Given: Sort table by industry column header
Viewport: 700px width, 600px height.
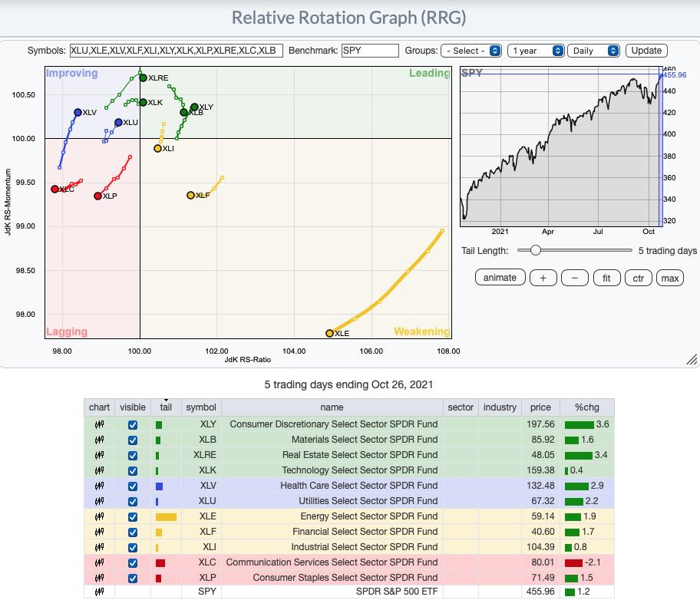Looking at the screenshot, I should (x=500, y=407).
